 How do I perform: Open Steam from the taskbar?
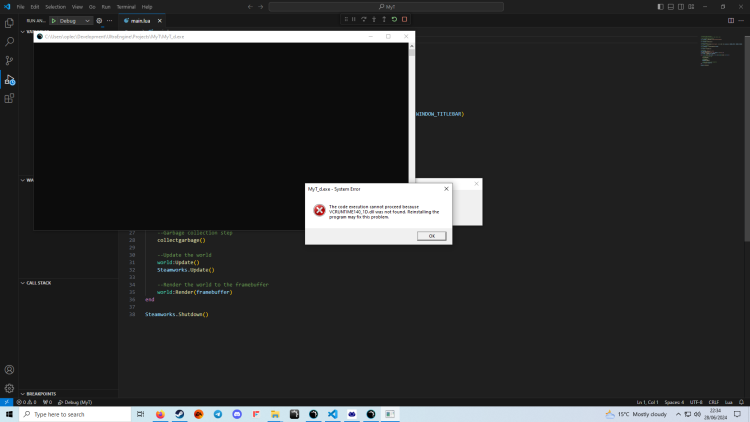179,414
